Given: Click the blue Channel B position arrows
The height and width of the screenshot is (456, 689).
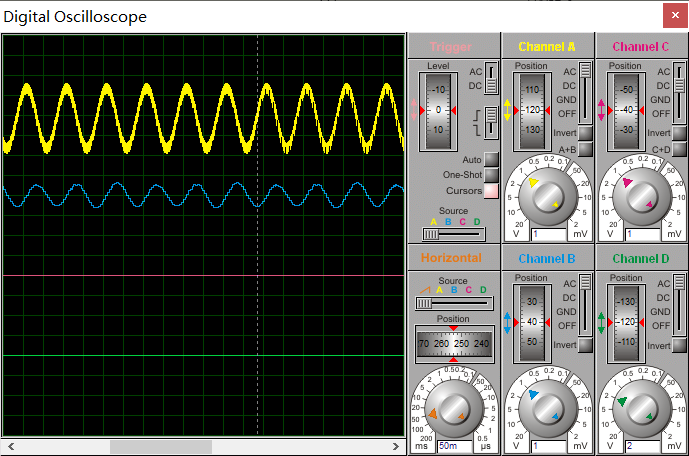Looking at the screenshot, I should pos(508,322).
